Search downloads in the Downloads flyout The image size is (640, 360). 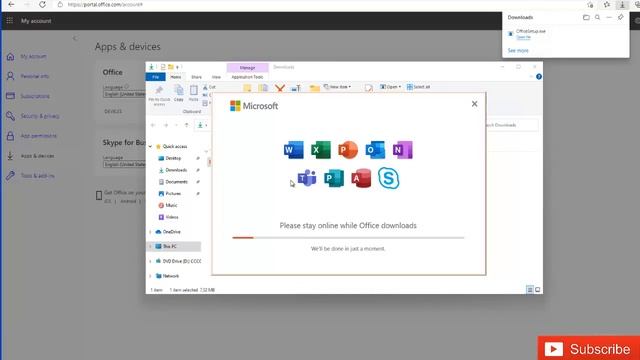point(598,18)
